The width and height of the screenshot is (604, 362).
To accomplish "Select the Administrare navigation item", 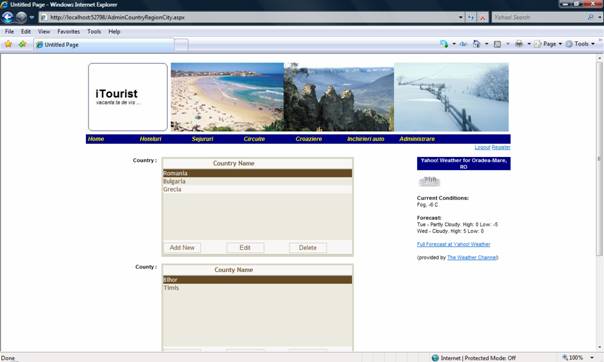I will (417, 139).
